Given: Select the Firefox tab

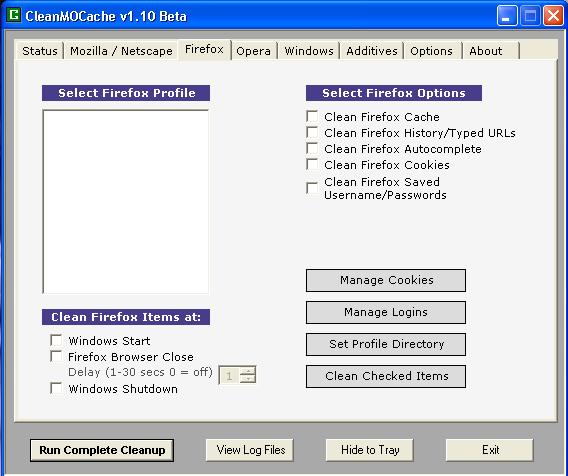Looking at the screenshot, I should (204, 49).
